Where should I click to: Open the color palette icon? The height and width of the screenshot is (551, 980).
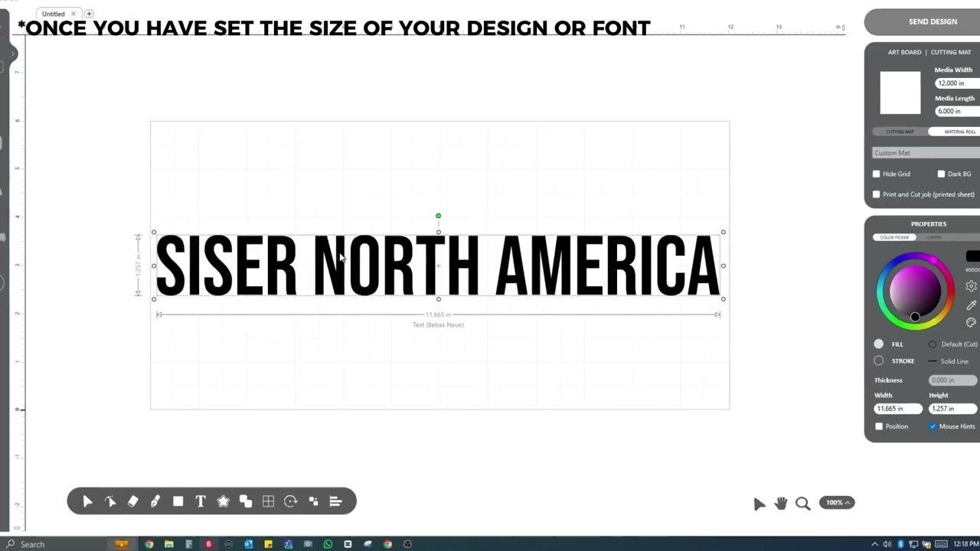(971, 322)
